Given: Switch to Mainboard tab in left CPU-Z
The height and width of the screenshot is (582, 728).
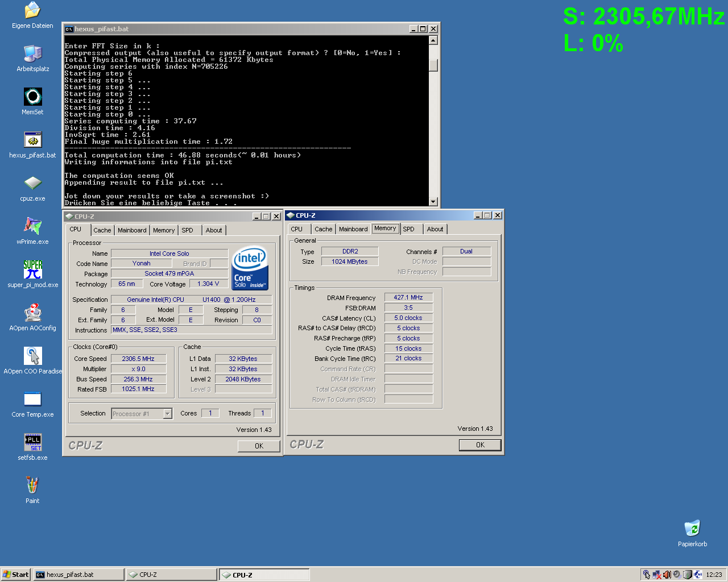Looking at the screenshot, I should 132,230.
